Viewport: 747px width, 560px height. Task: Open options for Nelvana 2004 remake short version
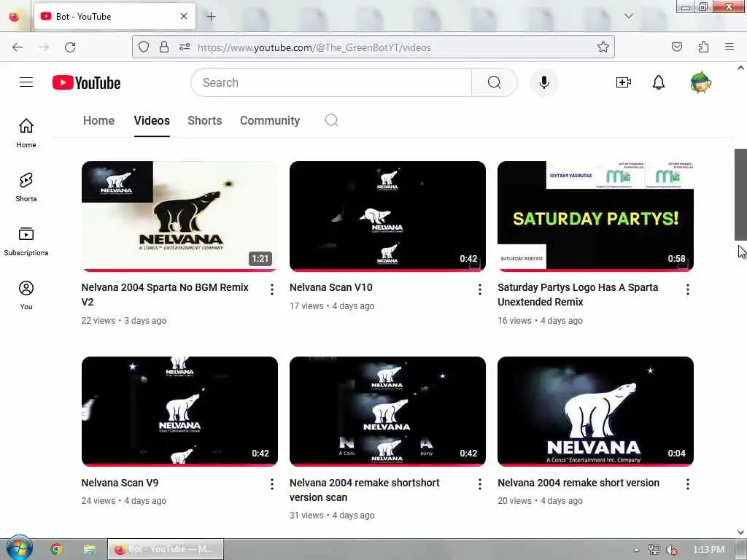687,484
